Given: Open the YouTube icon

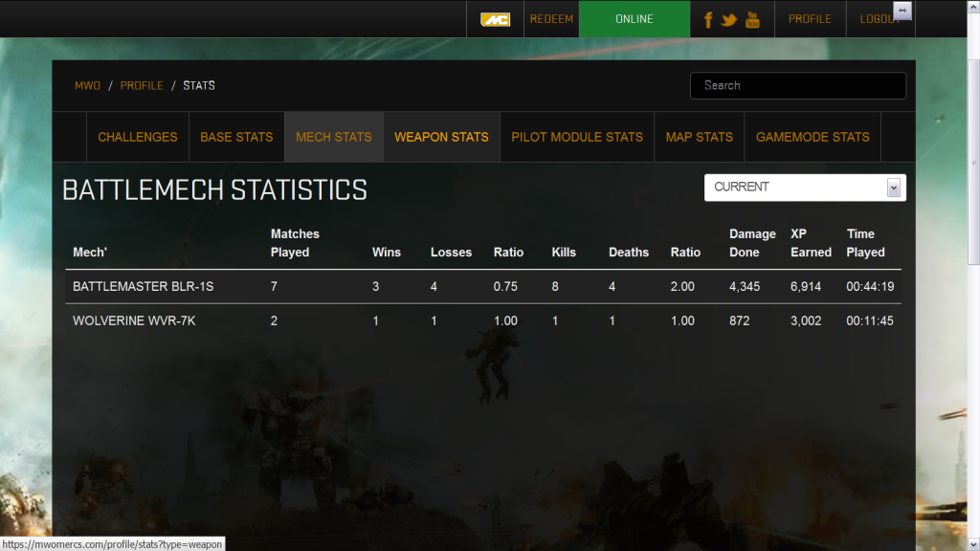Looking at the screenshot, I should pos(752,20).
